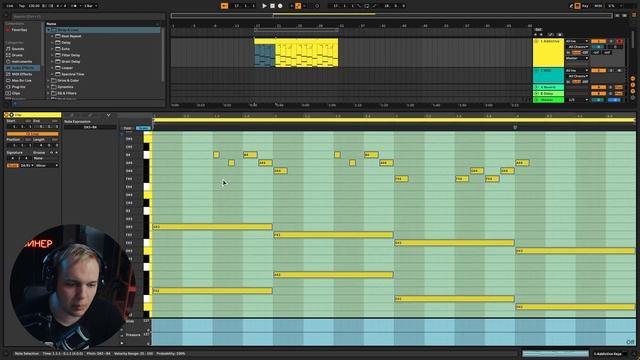Image resolution: width=640 pixels, height=360 pixels.
Task: Click the down chevron in clip tabs
Action: (x=109, y=116)
